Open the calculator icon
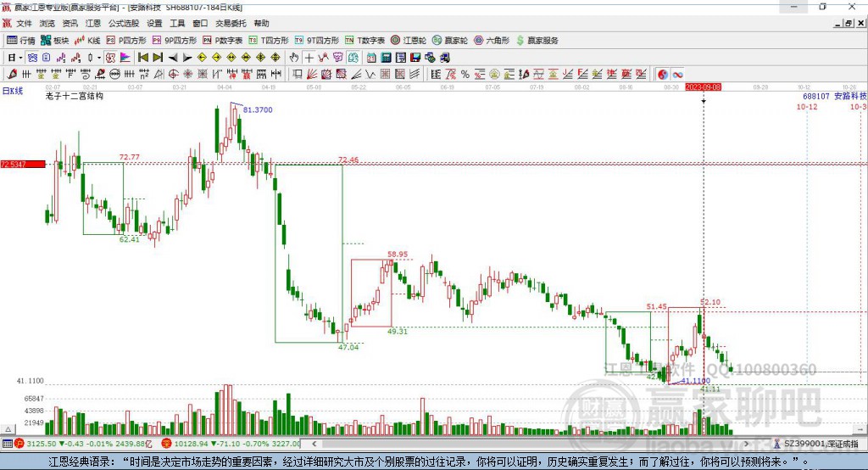 click(x=386, y=58)
